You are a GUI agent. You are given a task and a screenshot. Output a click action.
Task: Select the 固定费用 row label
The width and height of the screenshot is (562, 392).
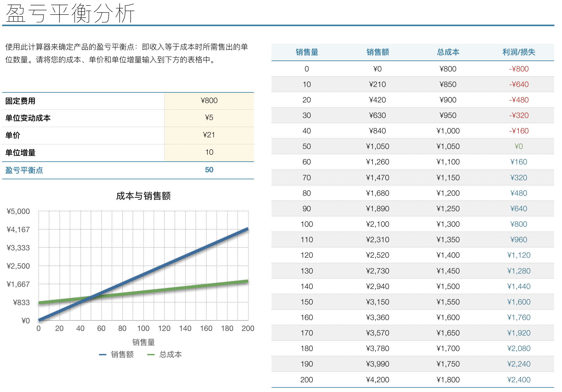tap(20, 101)
